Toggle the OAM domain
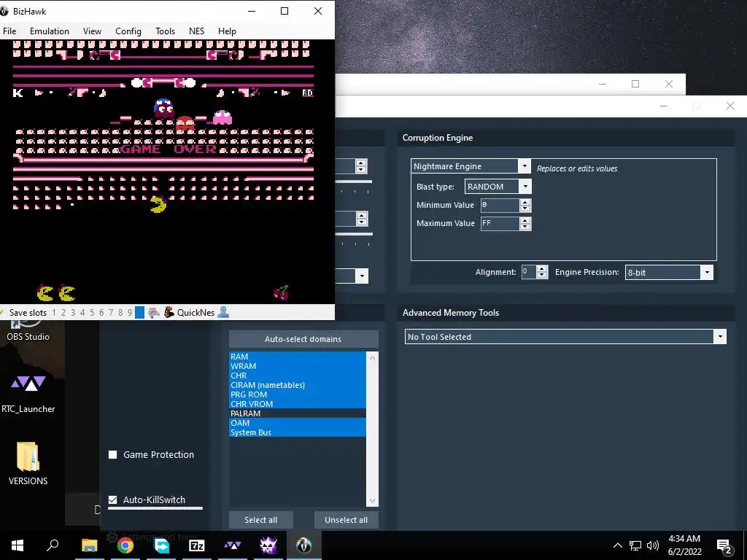This screenshot has height=560, width=747. tap(298, 423)
